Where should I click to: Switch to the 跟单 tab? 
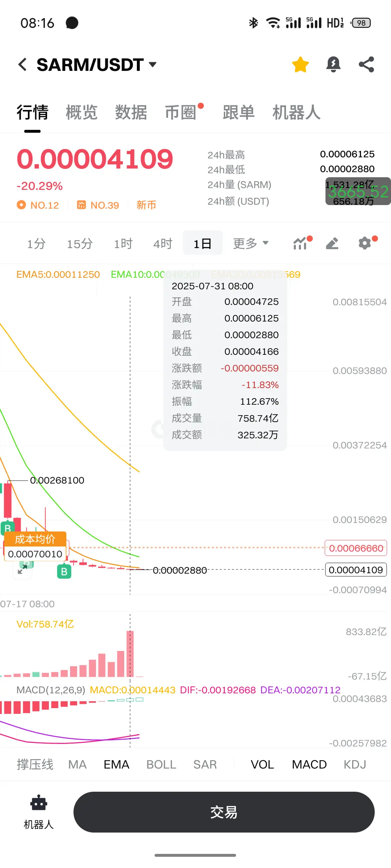(239, 112)
